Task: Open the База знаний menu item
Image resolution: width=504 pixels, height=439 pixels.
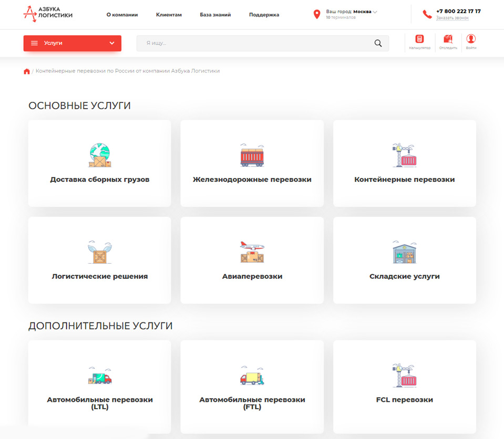Action: [x=215, y=15]
